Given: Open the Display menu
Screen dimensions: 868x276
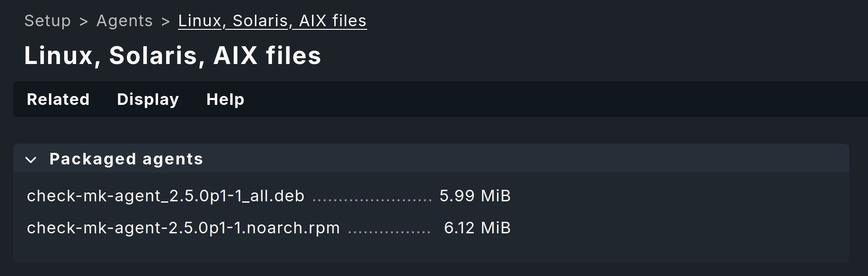Looking at the screenshot, I should click(x=148, y=100).
